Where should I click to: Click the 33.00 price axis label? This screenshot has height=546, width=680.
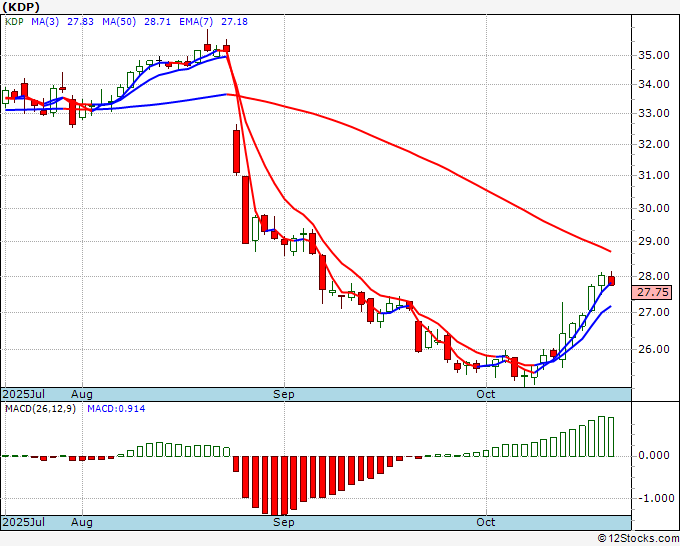(x=654, y=114)
